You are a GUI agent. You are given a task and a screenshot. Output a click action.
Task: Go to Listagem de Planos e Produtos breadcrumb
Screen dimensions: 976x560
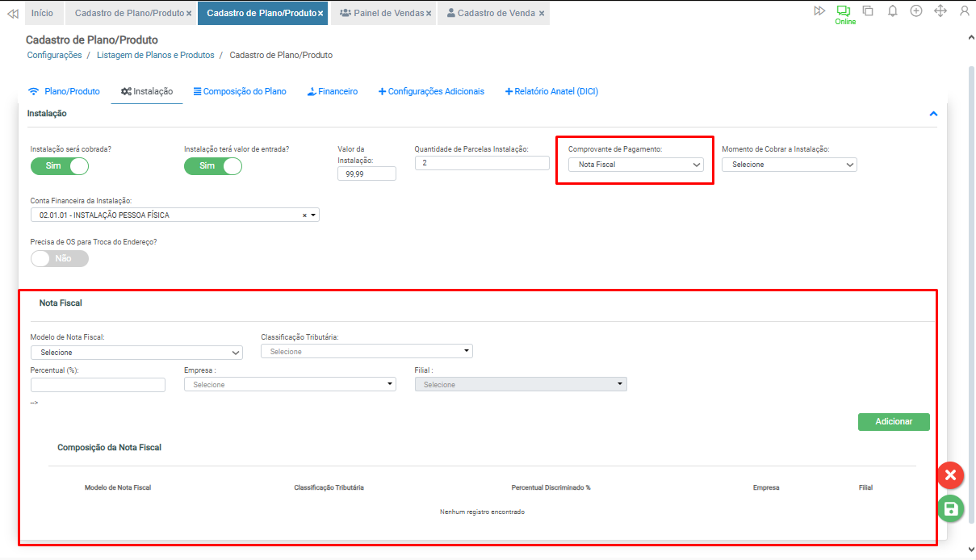pyautogui.click(x=155, y=56)
